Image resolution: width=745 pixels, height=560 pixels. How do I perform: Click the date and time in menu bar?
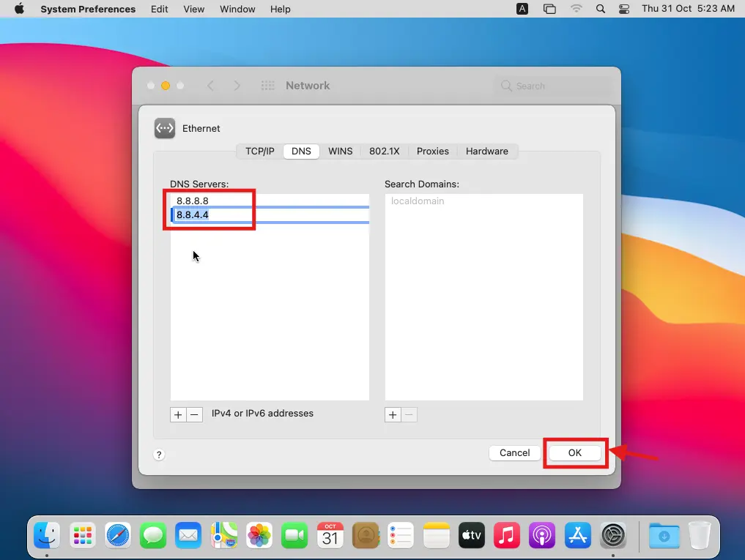pos(688,9)
